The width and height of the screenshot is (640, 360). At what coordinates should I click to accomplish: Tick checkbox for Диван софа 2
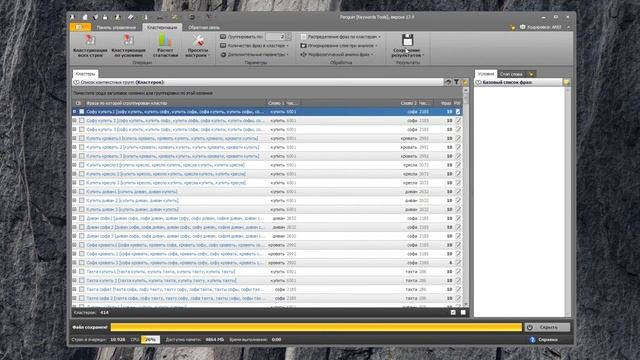(82, 227)
